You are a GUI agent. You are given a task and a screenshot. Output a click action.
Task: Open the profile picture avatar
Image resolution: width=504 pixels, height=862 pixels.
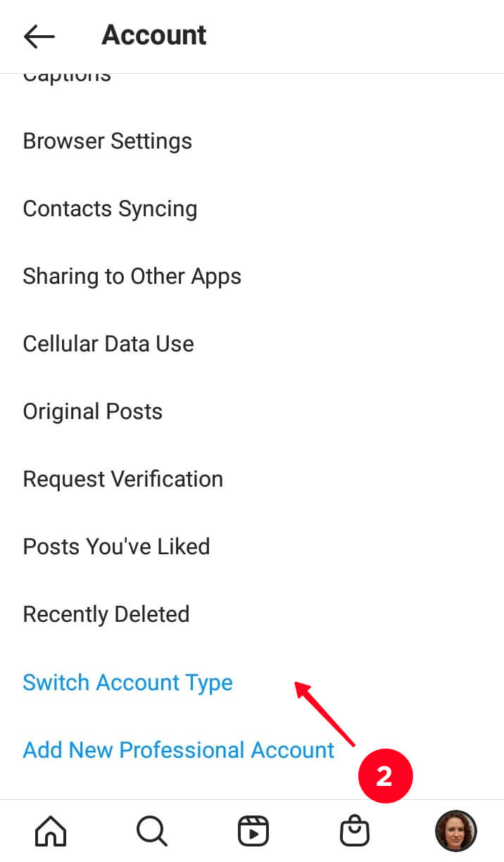click(x=455, y=832)
